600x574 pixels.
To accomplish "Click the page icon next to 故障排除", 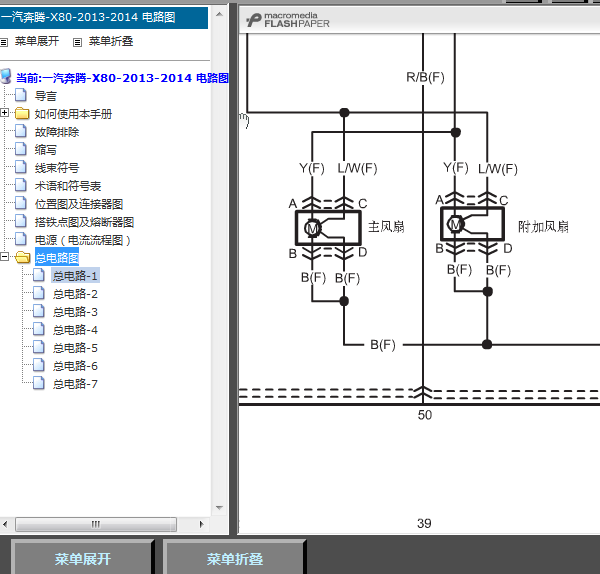I will click(21, 131).
